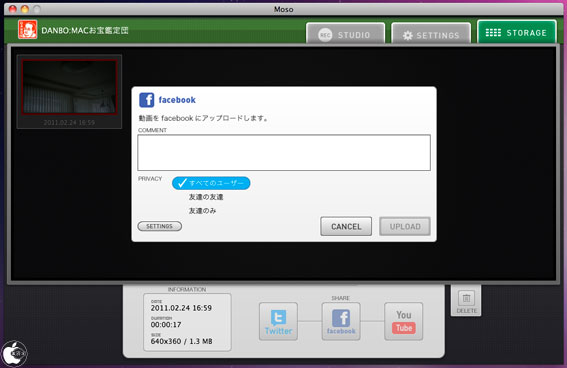This screenshot has width=567, height=368.
Task: Open the STUDIO tab
Action: pyautogui.click(x=345, y=34)
